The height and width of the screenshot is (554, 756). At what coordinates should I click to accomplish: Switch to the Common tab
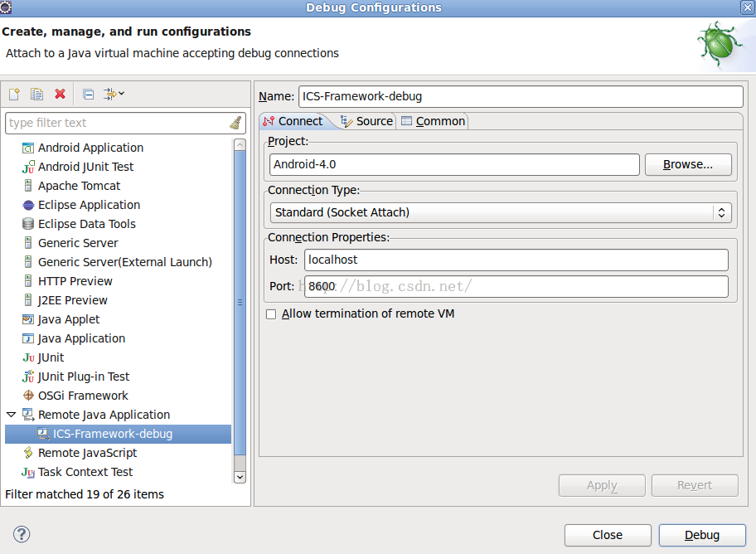433,121
